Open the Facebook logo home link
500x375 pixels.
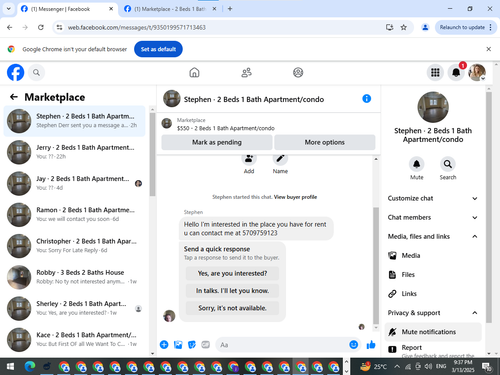pos(16,72)
